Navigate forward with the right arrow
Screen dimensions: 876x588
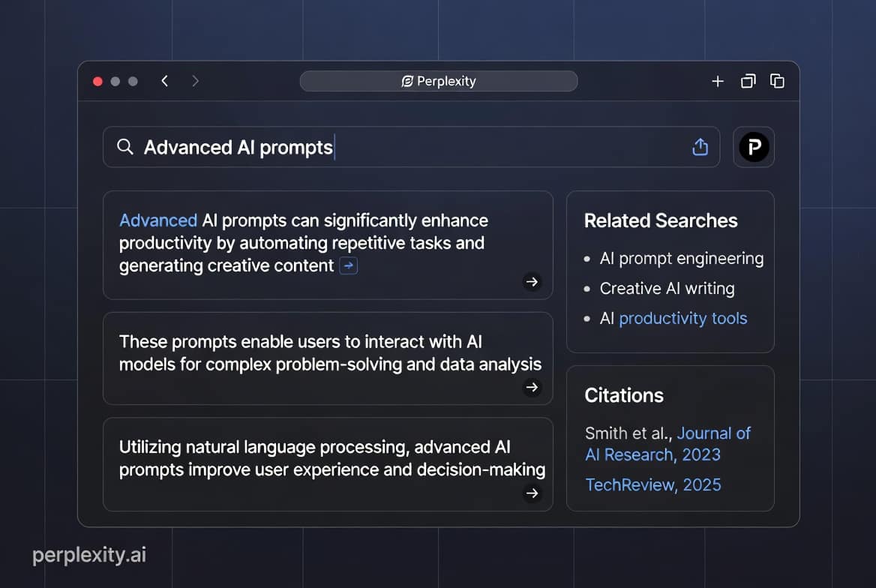pyautogui.click(x=195, y=81)
